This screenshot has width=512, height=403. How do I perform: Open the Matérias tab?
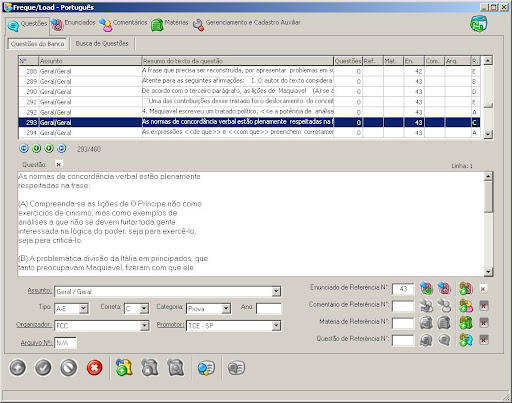170,24
